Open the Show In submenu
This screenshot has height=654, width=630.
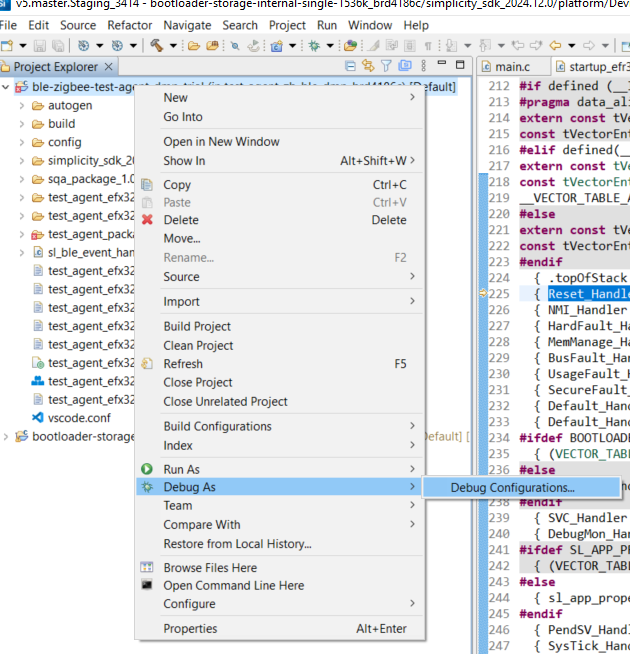(280, 161)
